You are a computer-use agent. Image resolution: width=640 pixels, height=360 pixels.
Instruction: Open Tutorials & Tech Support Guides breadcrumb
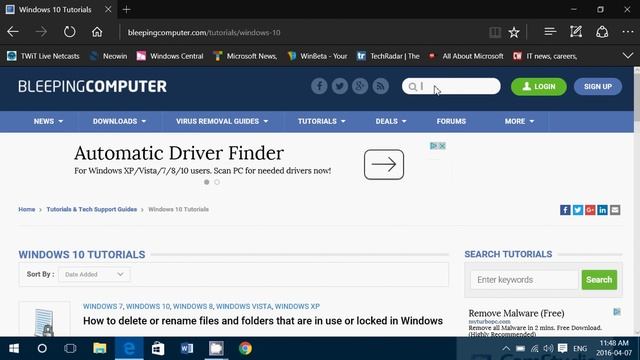pyautogui.click(x=91, y=209)
